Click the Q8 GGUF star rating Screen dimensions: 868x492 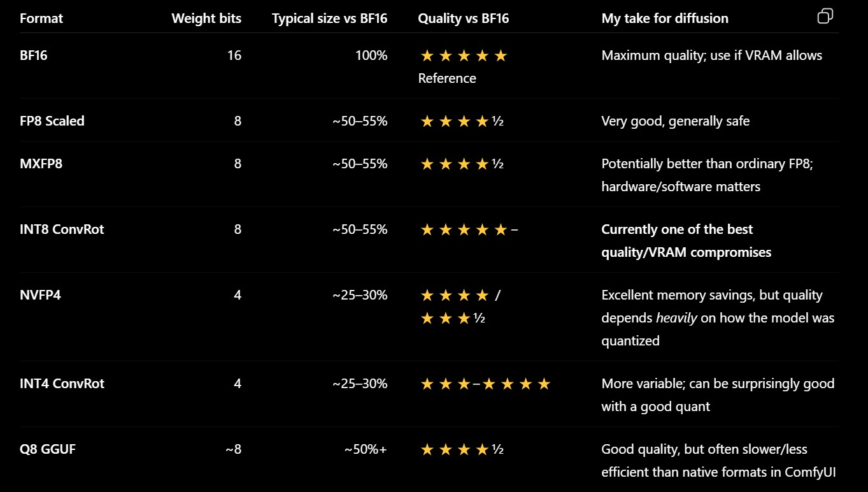pyautogui.click(x=462, y=450)
